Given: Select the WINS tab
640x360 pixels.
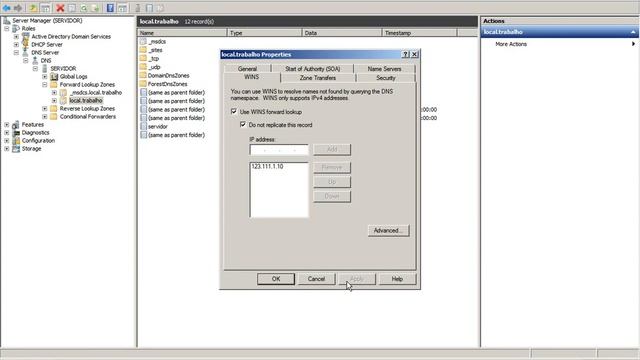Looking at the screenshot, I should point(251,77).
